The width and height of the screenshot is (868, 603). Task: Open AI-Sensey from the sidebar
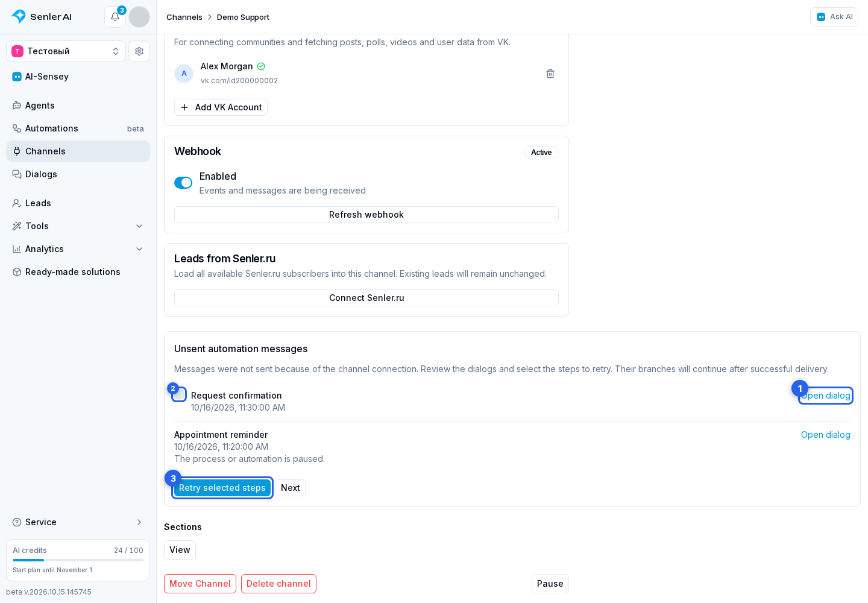coord(78,77)
